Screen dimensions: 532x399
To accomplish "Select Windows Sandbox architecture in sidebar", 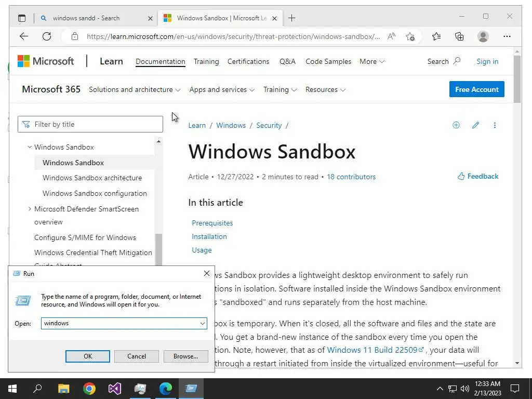I will pyautogui.click(x=92, y=178).
